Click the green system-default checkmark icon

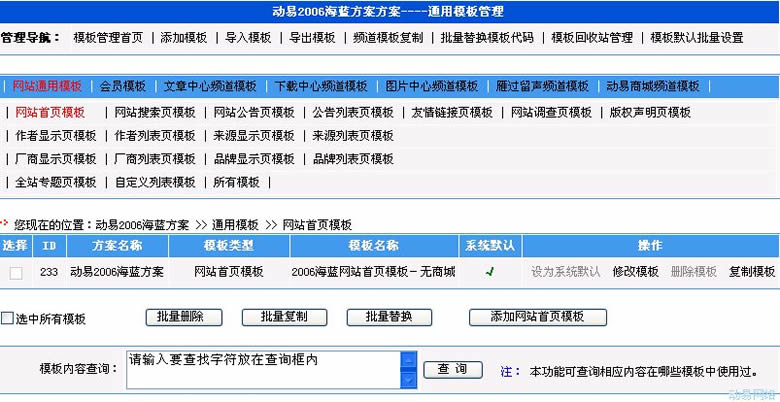tap(490, 272)
